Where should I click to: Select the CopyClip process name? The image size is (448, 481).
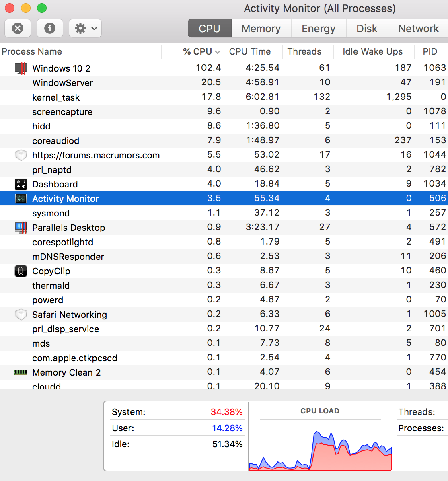[51, 271]
